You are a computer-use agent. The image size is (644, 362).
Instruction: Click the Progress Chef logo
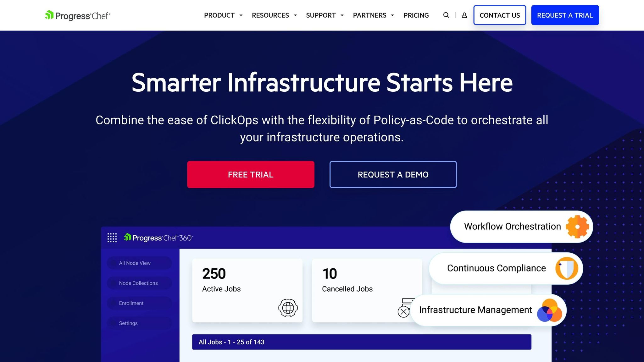(77, 15)
